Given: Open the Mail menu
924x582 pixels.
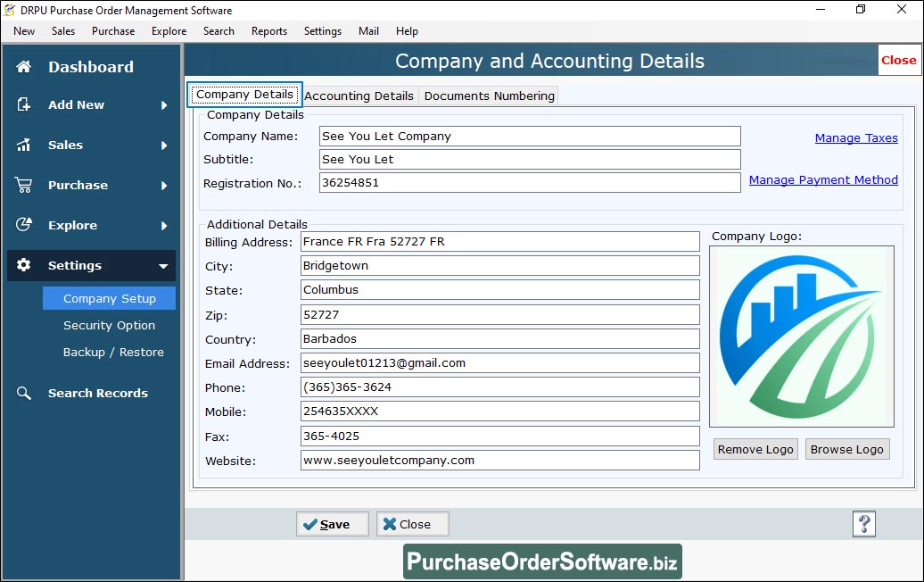Looking at the screenshot, I should coord(368,30).
